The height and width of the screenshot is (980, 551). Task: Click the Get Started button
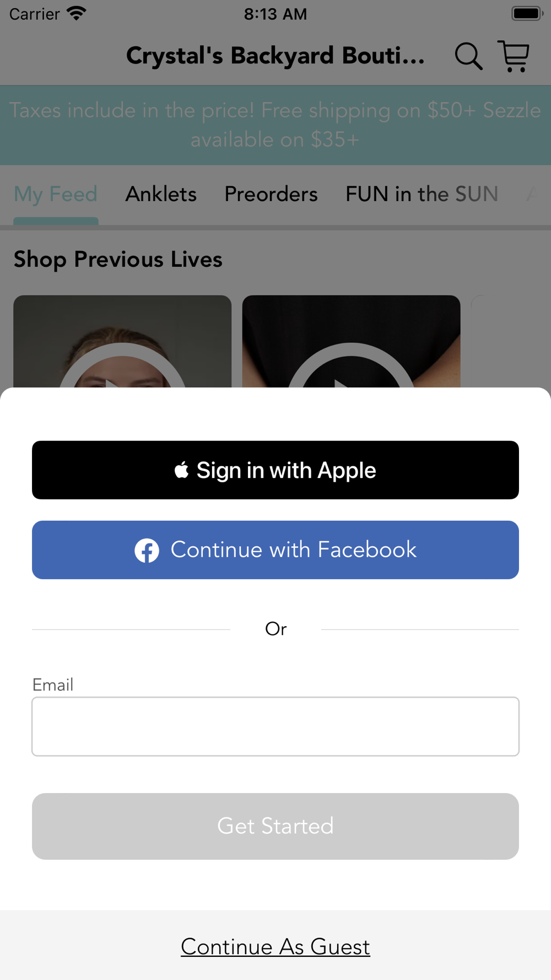[275, 826]
